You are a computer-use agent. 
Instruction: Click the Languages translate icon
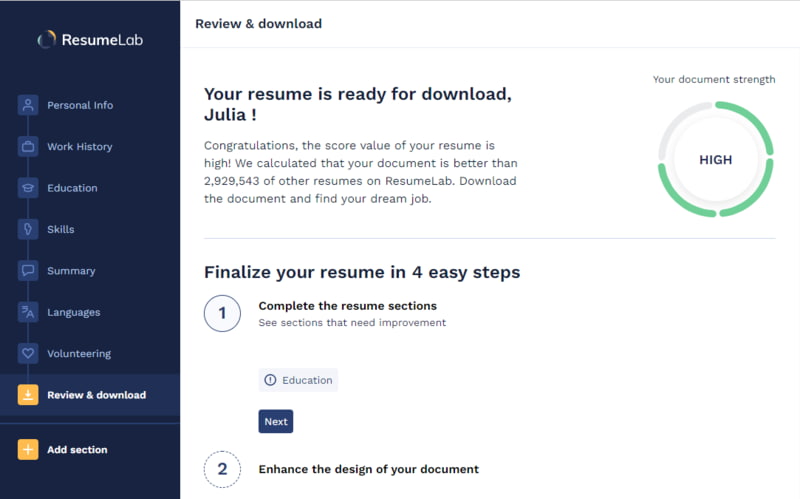click(x=28, y=312)
